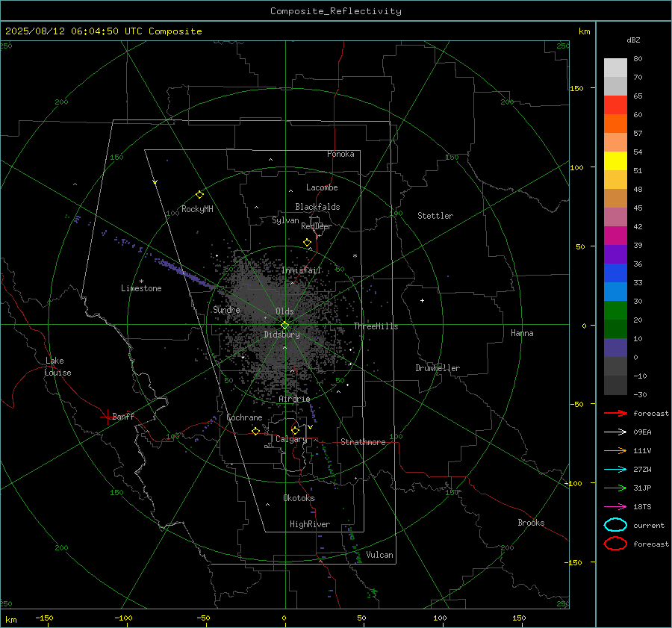Pick the light blue 30–33 dBZ swatch
Screen dimensions: 672x628
coord(615,292)
